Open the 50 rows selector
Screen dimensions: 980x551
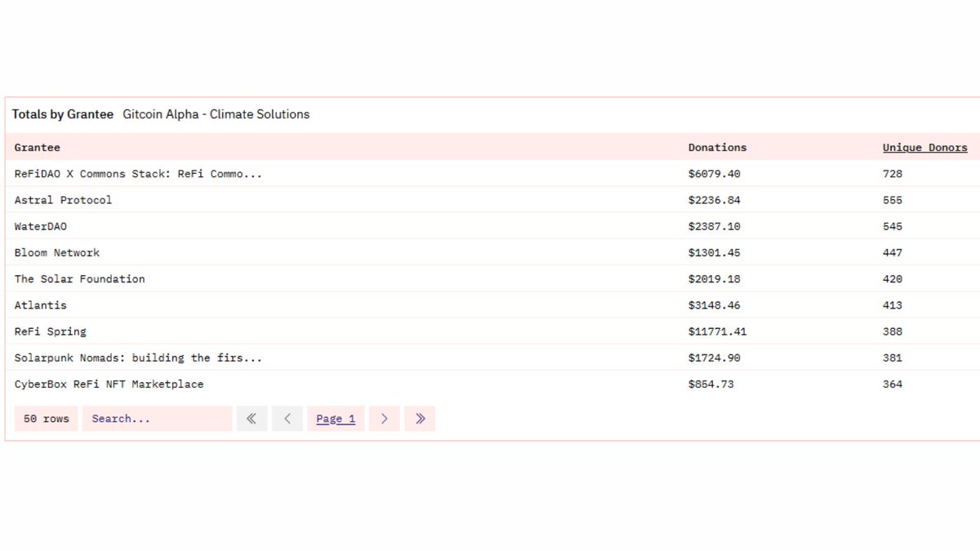coord(47,419)
